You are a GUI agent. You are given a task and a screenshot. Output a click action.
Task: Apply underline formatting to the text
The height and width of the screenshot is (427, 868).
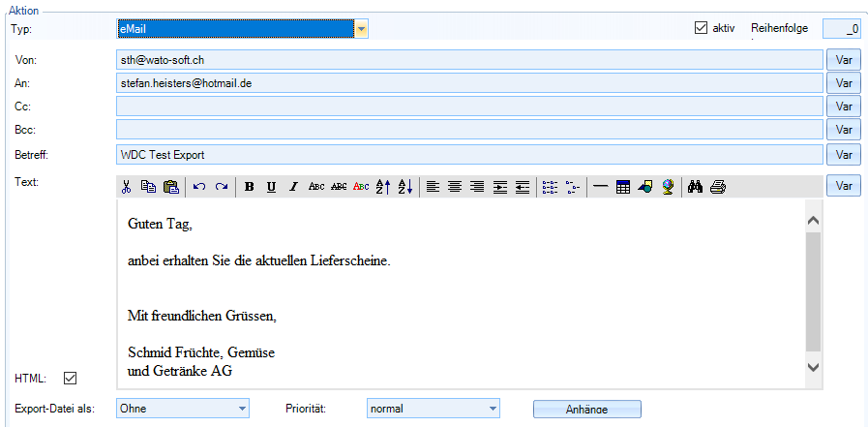coord(271,187)
